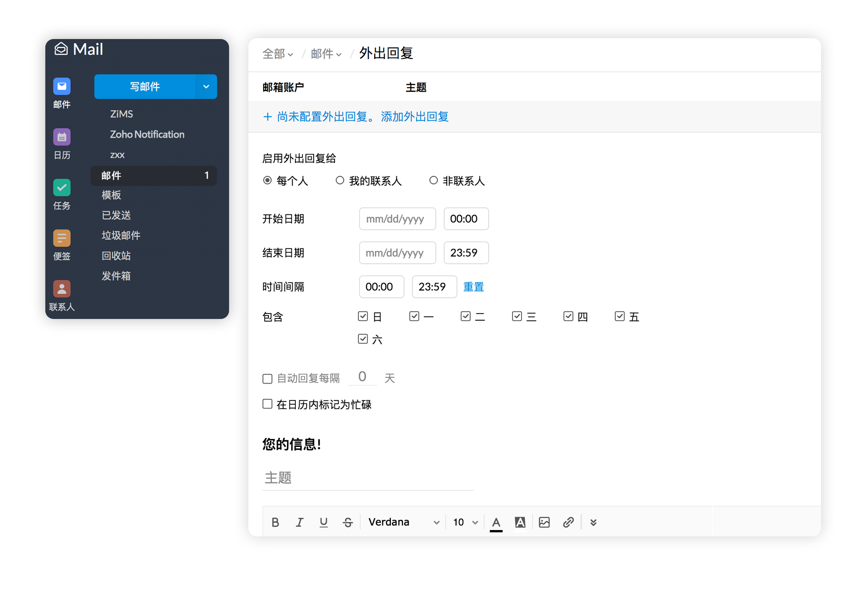Image resolution: width=868 pixels, height=593 pixels.
Task: Uncheck the 六 day checkbox
Action: click(x=363, y=339)
